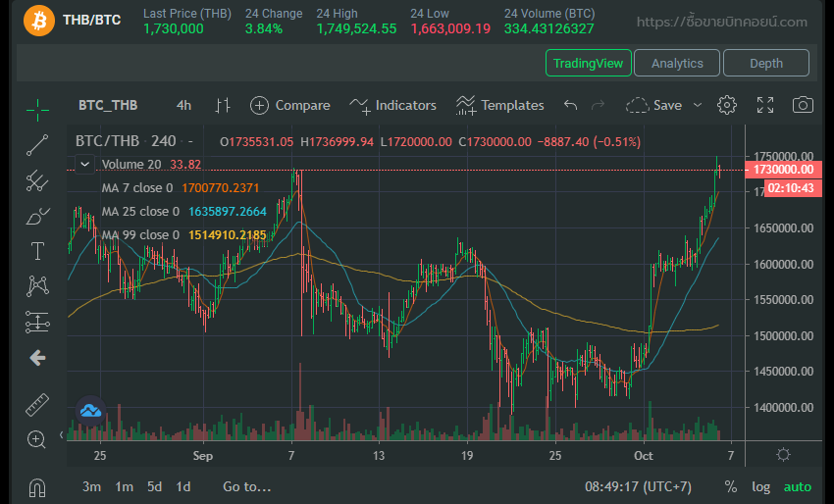The width and height of the screenshot is (834, 504).
Task: Toggle log scale
Action: click(x=760, y=486)
